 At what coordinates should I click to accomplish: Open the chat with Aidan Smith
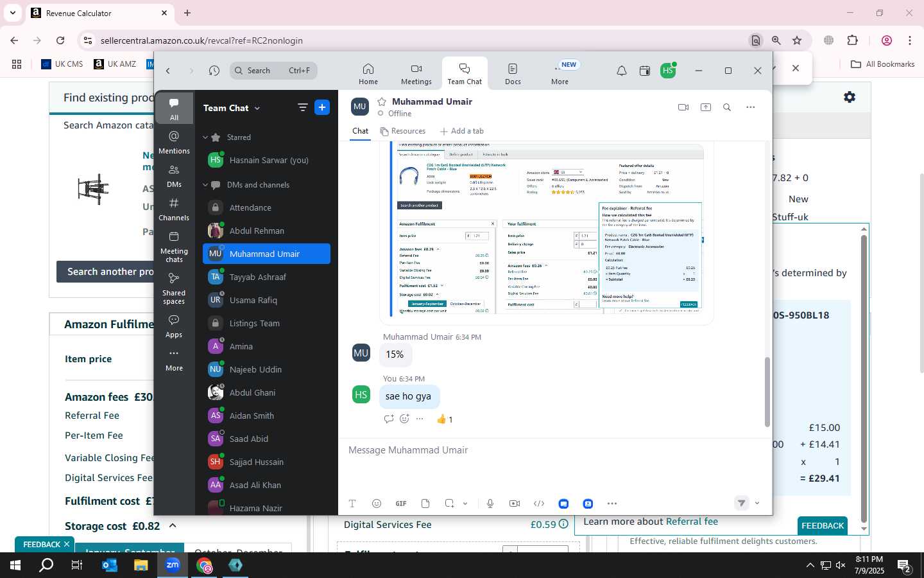tap(266, 416)
